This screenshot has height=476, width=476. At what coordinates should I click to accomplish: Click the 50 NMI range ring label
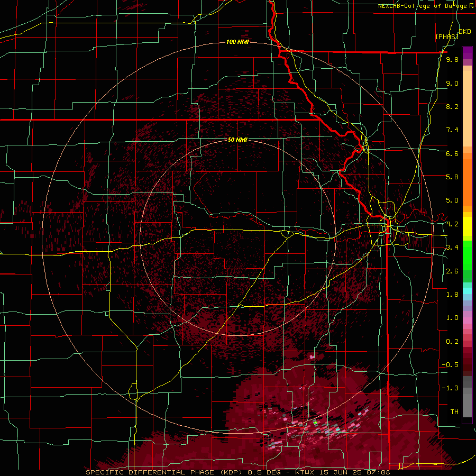pyautogui.click(x=237, y=140)
